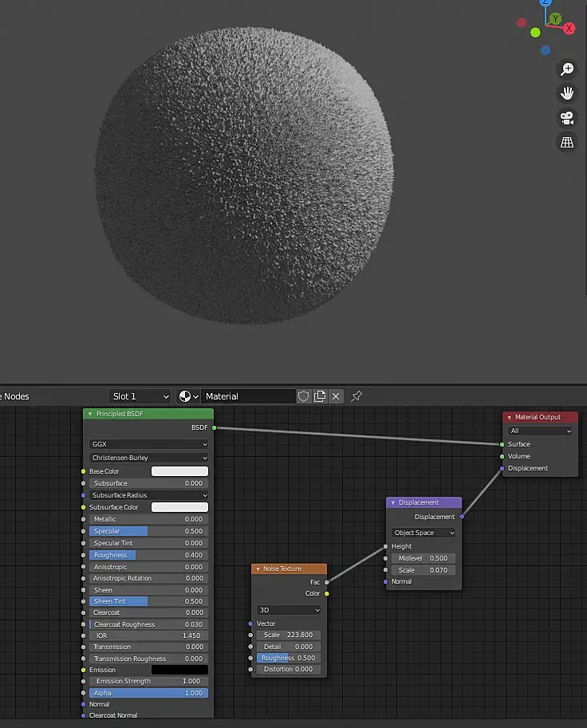Click the Sheen Tint slider
The image size is (587, 728).
pos(148,601)
